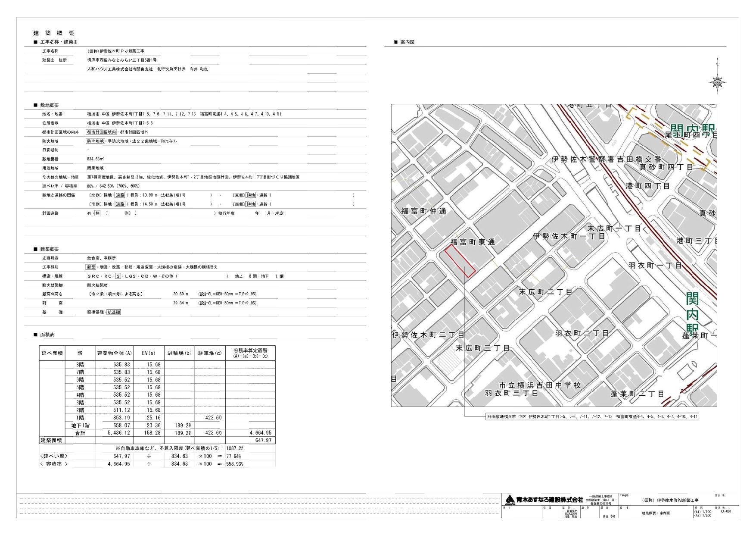
Task: Click the 駐輪場(b) column header
Action: point(179,353)
